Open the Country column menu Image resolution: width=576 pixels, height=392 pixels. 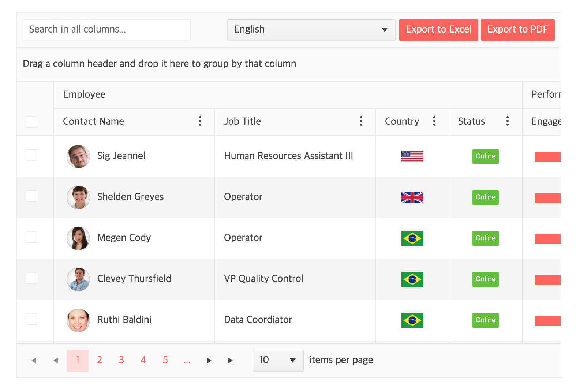tap(434, 121)
